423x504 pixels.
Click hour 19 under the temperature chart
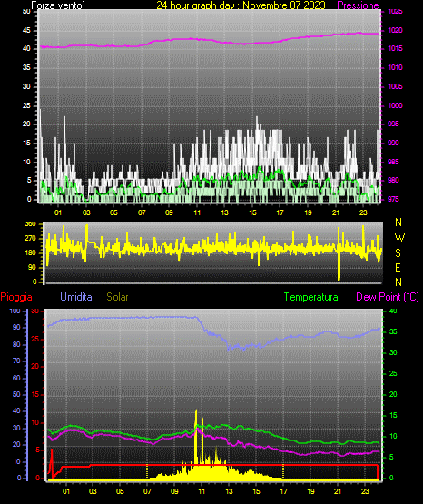pos(310,491)
